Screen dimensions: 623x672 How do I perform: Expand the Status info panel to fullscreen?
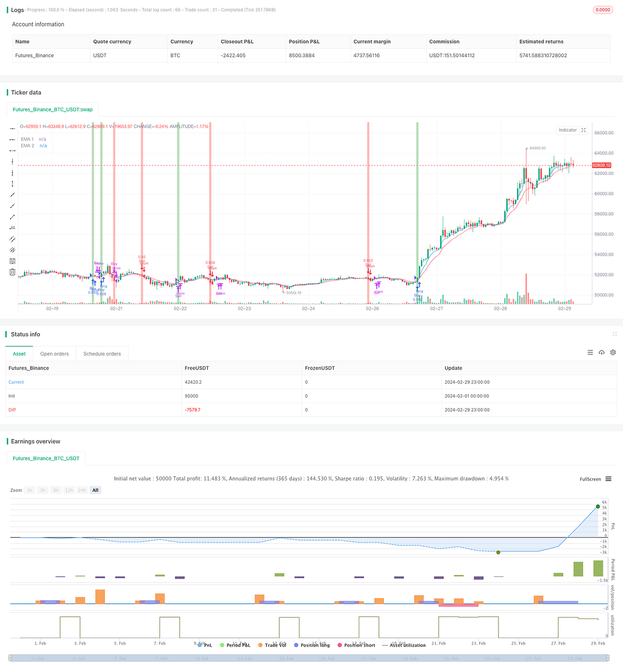(615, 334)
